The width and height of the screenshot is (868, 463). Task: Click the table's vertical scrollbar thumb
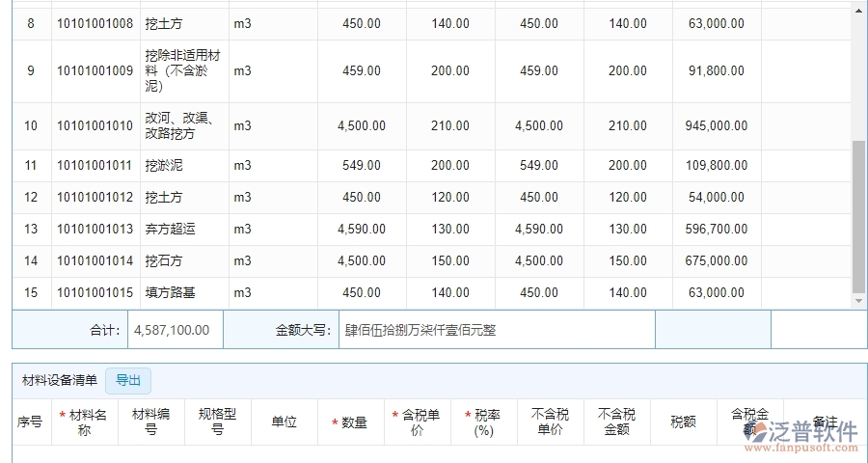click(859, 217)
